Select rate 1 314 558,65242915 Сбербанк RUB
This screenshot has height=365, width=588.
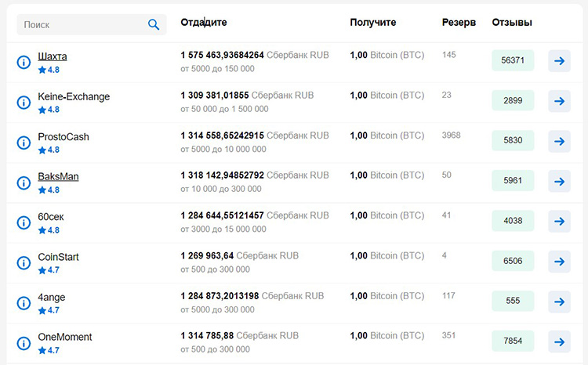[x=255, y=136]
